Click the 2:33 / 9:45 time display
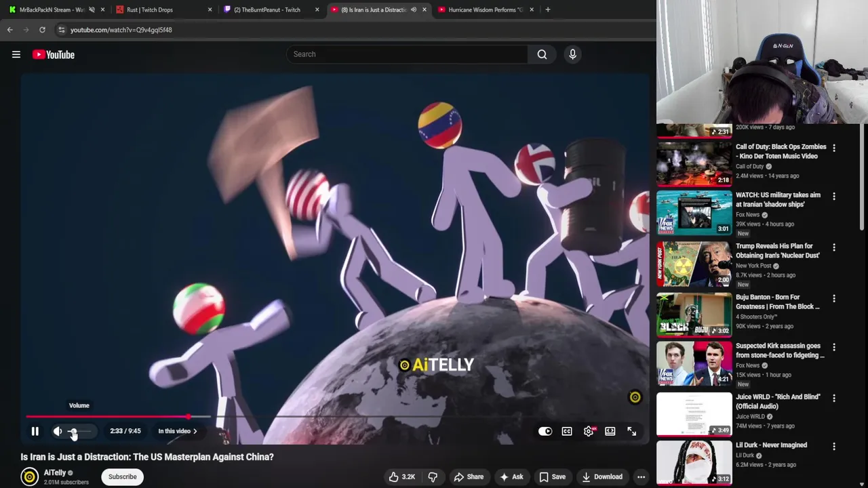 point(125,431)
